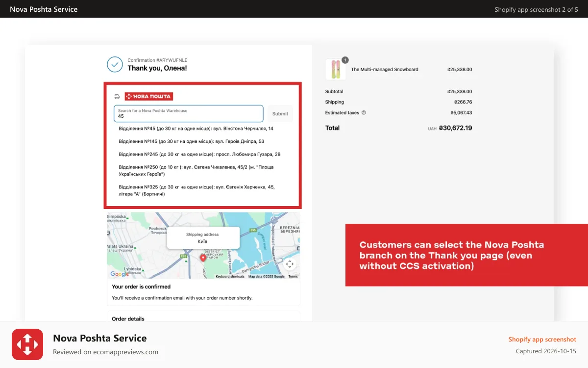The height and width of the screenshot is (368, 588).
Task: Select Відділення №145 Героїв Дніпра, 53
Action: coord(192,141)
